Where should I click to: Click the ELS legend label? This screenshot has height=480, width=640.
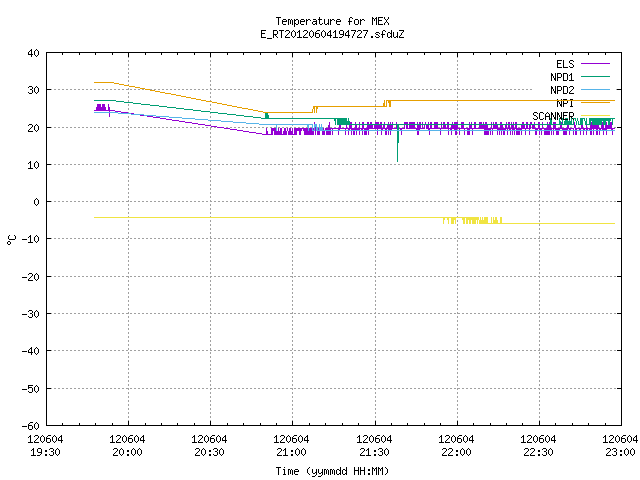coord(565,64)
